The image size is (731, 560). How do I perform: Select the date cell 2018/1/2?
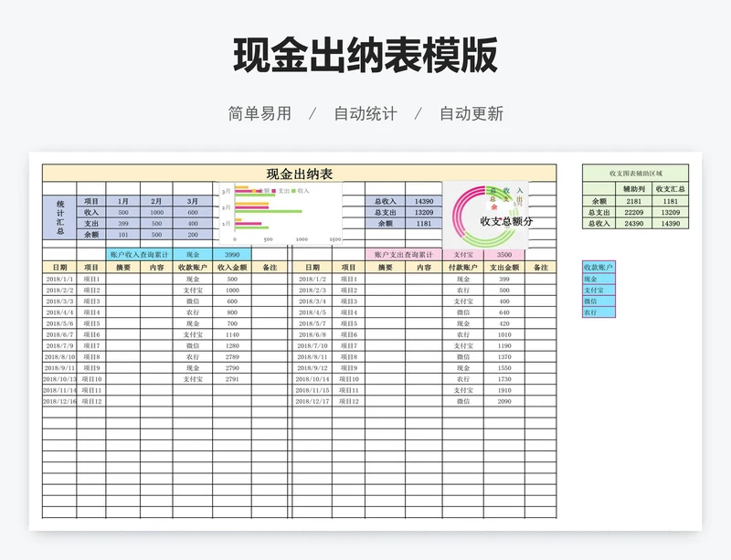click(313, 279)
